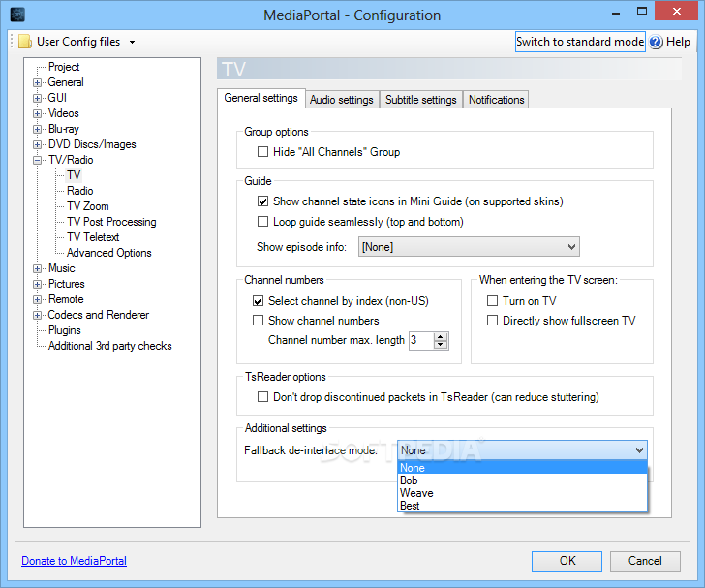Enable Turn on TV checkbox
Screen dimensions: 705x588
[492, 301]
